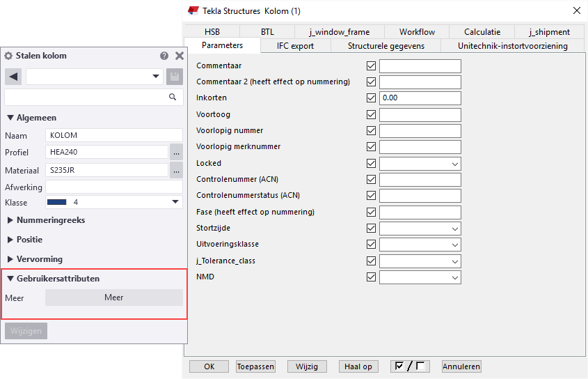Toggle the Controlenummer (ACN) checkbox

click(372, 180)
